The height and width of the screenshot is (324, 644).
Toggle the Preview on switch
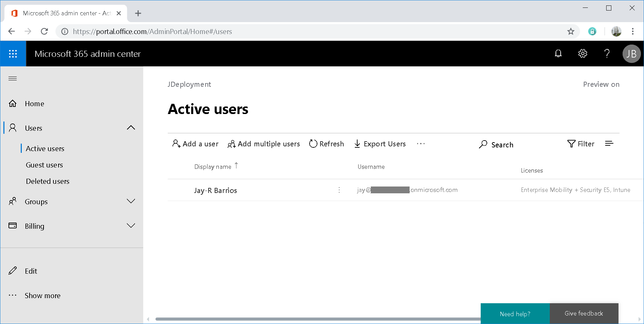click(601, 84)
